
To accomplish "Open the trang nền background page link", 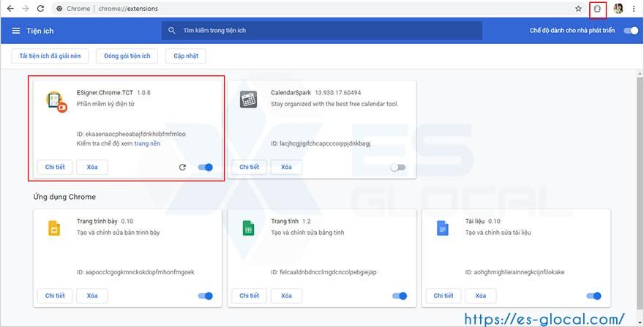I will point(147,143).
